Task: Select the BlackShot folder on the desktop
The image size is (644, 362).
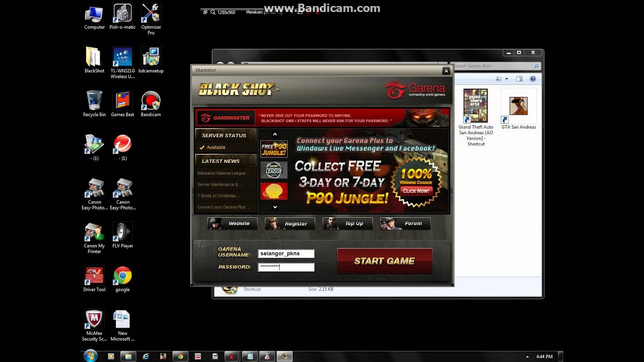Action: point(94,60)
